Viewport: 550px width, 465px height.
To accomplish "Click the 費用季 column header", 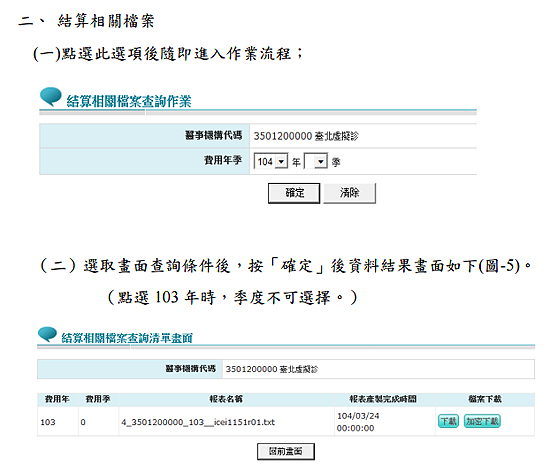I will pyautogui.click(x=98, y=399).
